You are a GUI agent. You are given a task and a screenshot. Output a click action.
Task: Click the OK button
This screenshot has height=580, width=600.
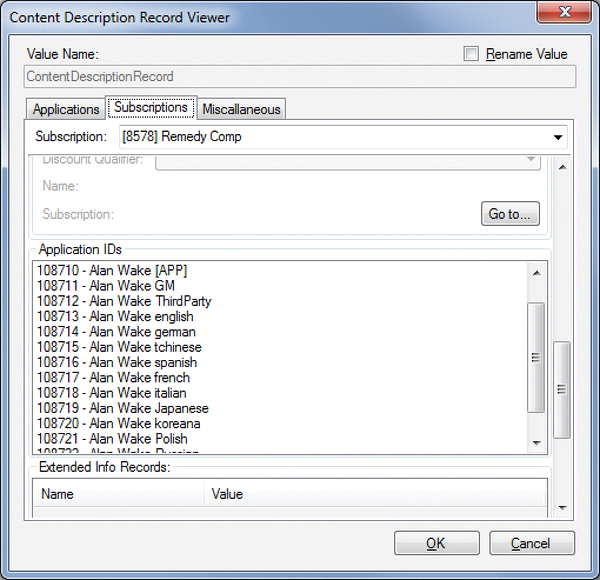(436, 543)
